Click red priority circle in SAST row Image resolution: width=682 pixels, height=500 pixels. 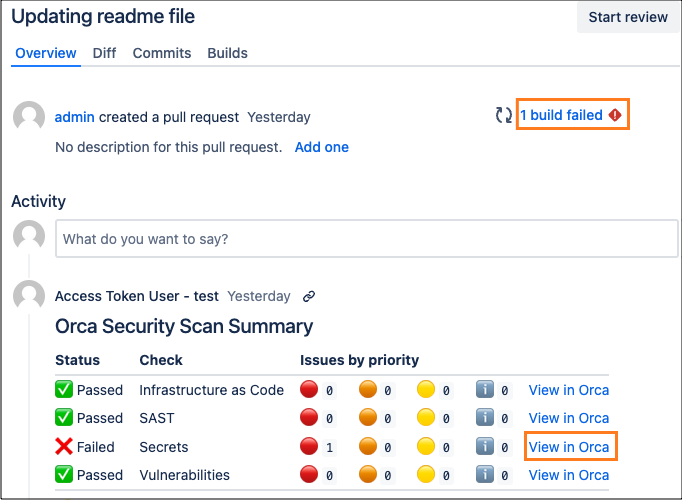pos(309,417)
